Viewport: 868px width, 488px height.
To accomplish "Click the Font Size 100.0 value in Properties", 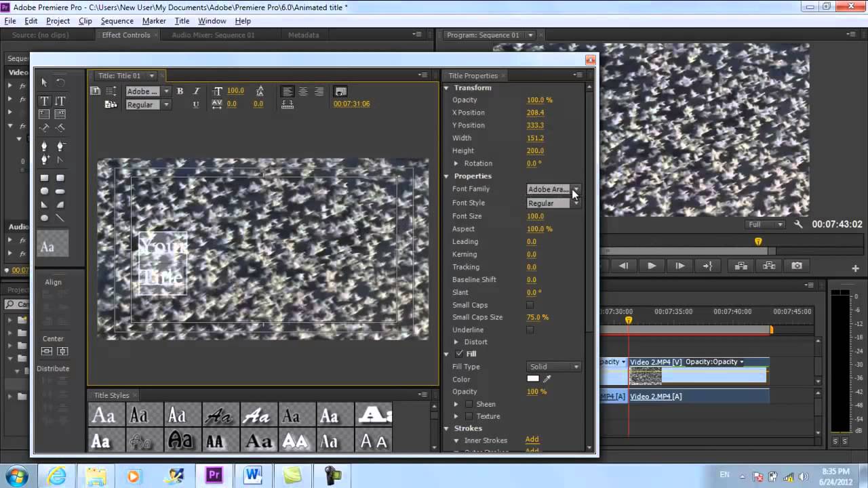I will (535, 216).
